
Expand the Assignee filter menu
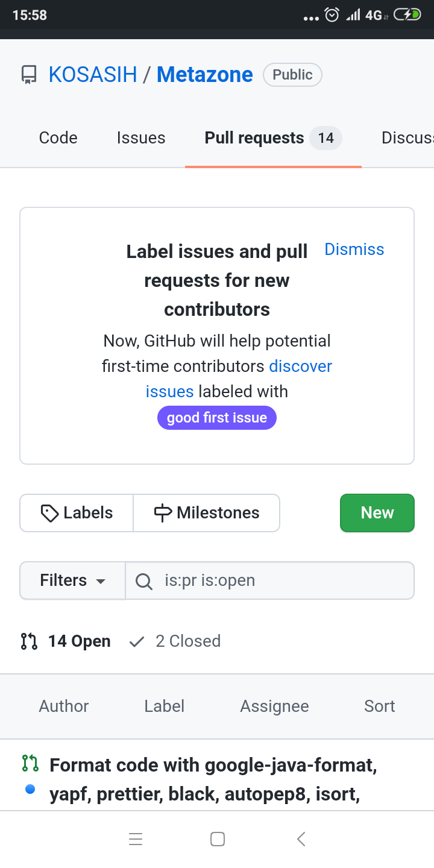pyautogui.click(x=274, y=706)
